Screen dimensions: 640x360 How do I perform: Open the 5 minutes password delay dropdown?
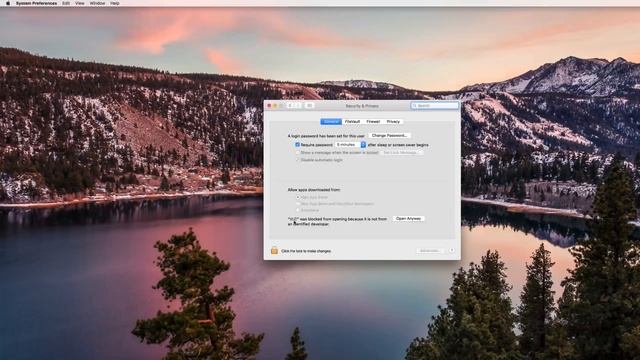(351, 144)
